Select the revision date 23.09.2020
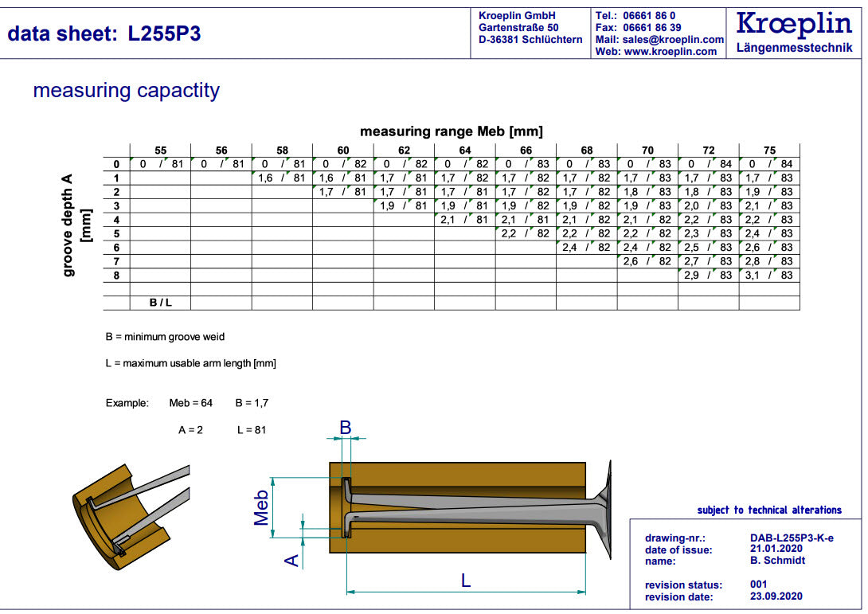Screen dimensions: 868x614 tap(776, 596)
